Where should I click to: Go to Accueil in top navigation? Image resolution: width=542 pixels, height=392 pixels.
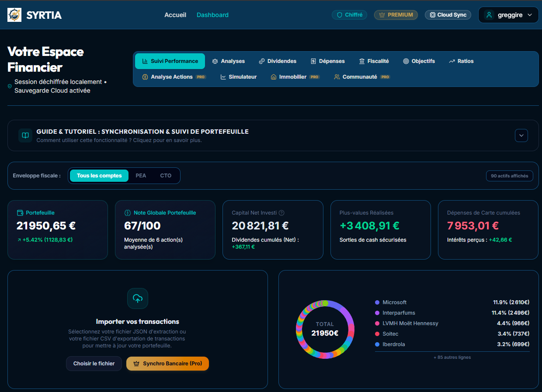pos(175,15)
